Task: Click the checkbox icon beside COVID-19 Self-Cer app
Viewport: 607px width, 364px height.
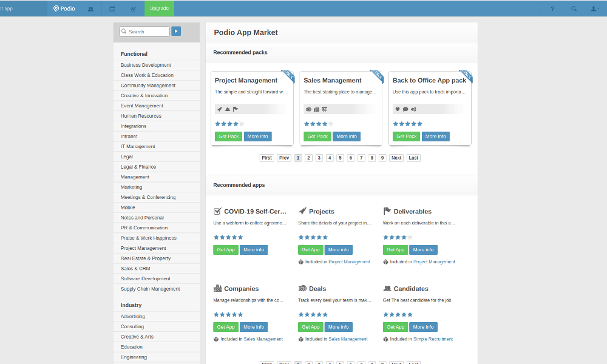Action: pos(217,211)
